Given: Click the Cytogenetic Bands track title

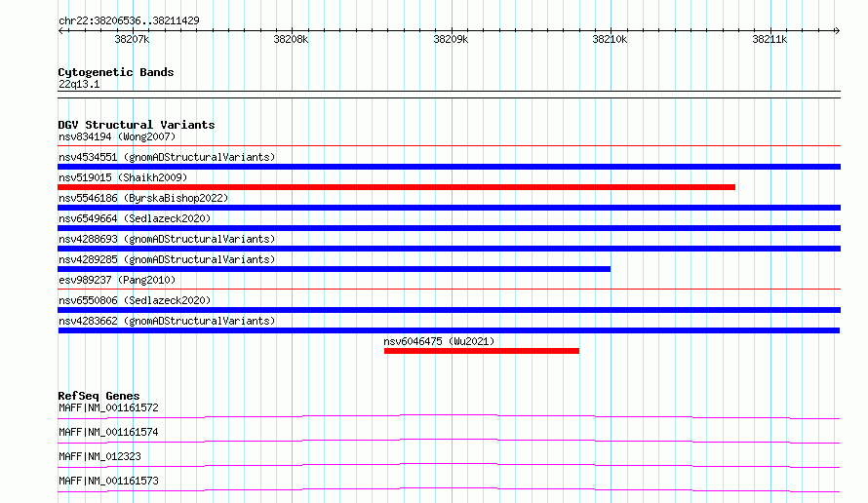Looking at the screenshot, I should pyautogui.click(x=116, y=72).
